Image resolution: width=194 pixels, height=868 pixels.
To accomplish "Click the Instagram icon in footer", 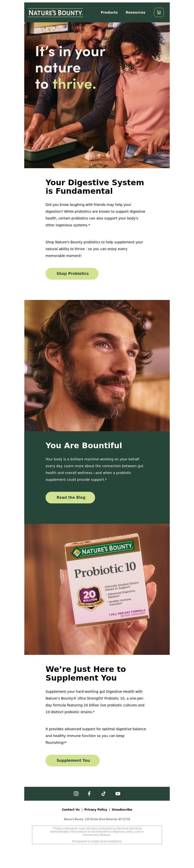I will tap(76, 794).
